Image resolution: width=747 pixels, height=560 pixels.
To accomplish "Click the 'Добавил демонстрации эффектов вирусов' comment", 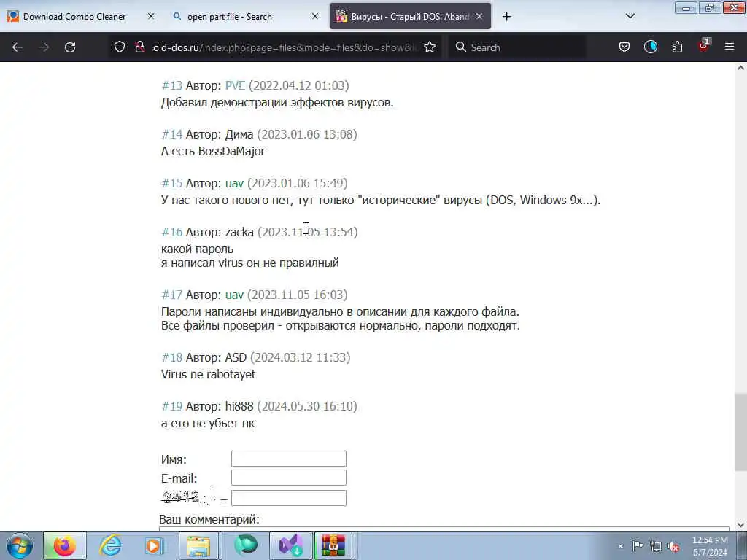I will pos(277,102).
